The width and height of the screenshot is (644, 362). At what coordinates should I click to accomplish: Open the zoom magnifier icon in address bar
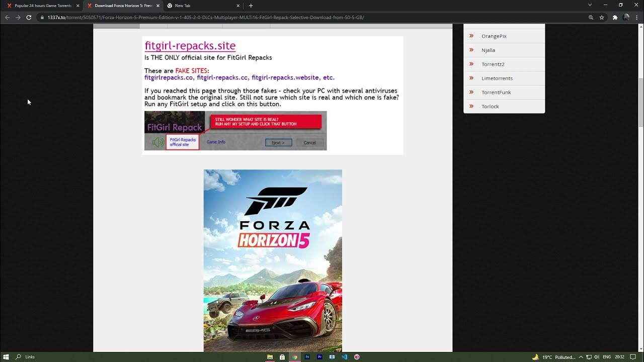point(591,17)
